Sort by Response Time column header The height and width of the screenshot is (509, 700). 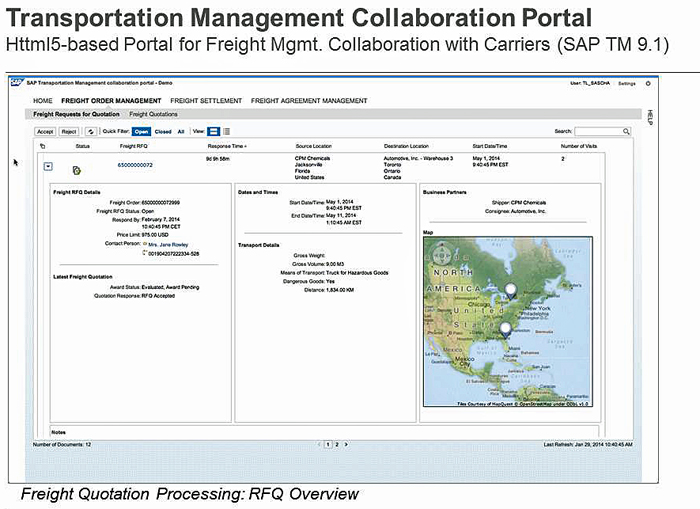226,146
